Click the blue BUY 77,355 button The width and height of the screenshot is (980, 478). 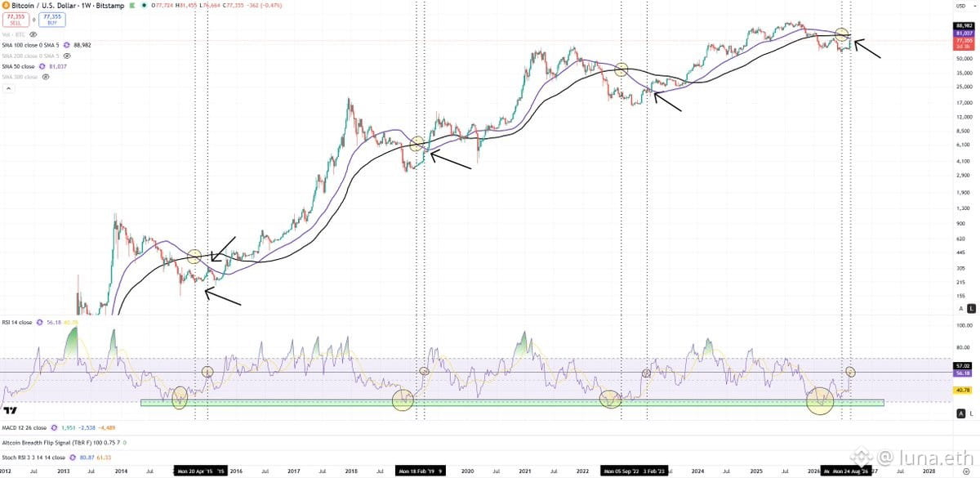click(x=52, y=20)
